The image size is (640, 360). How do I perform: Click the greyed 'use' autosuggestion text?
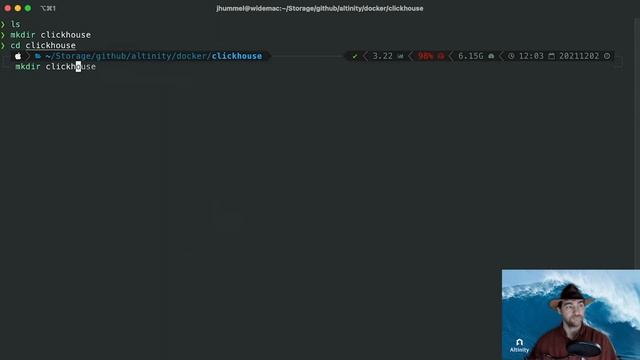pos(89,67)
